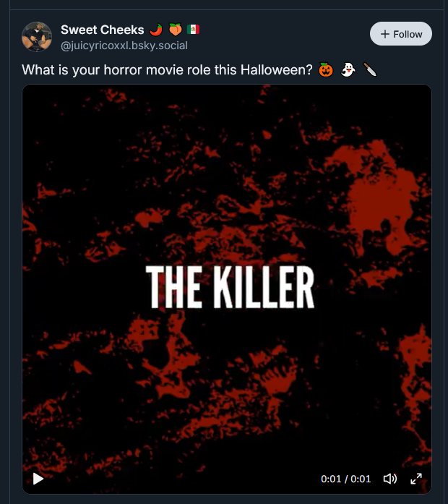Click the pumpkin emoji in the post
The width and height of the screenshot is (448, 504).
(326, 69)
